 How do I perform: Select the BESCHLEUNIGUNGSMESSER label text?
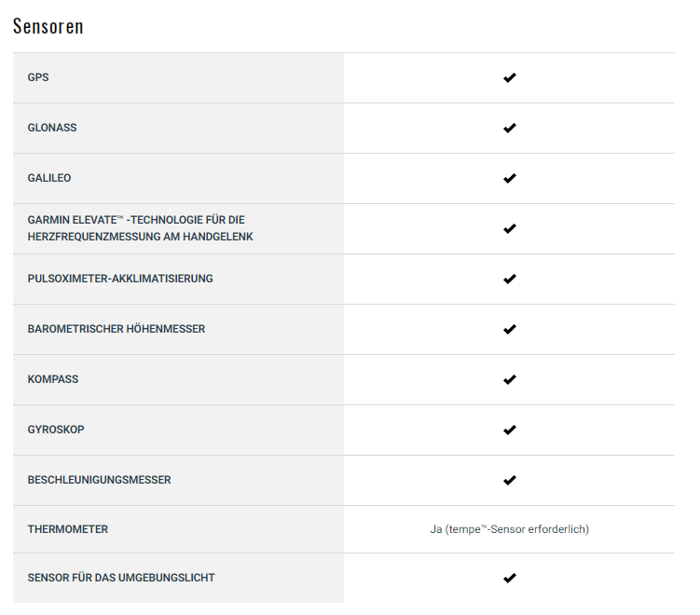pos(99,480)
